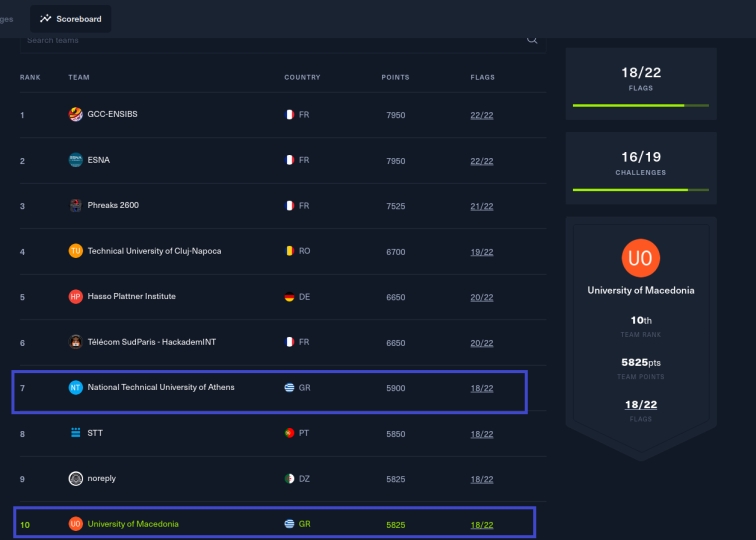Screen dimensions: 756x540
Task: Click the COUNTRY column header
Action: pos(302,77)
